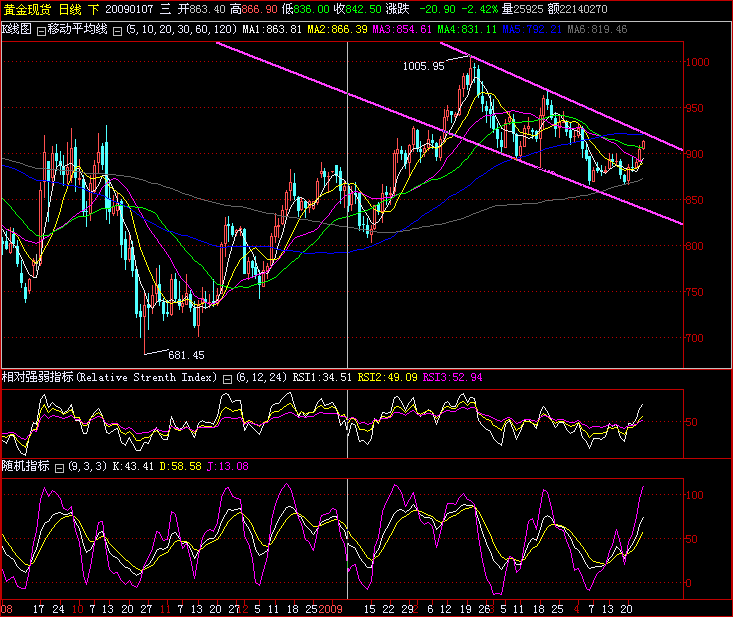Click the K:43.41 value
The image size is (733, 617).
click(133, 466)
